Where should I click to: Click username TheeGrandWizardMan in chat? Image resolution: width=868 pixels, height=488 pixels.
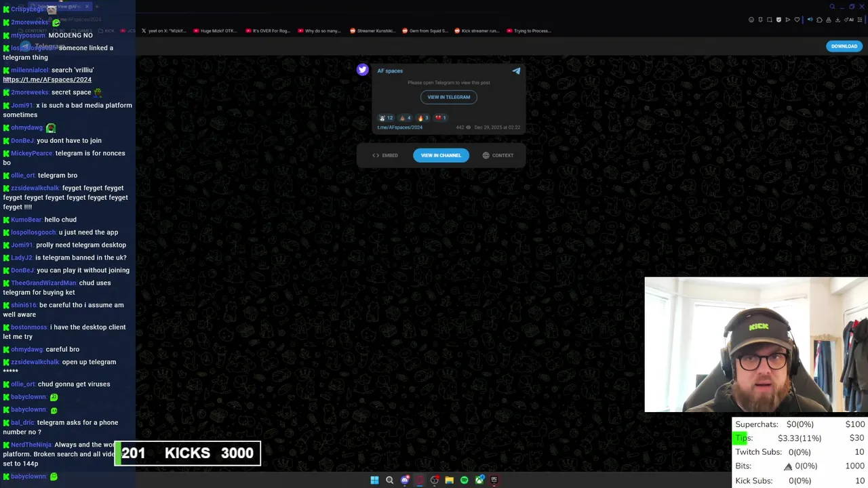coord(43,283)
